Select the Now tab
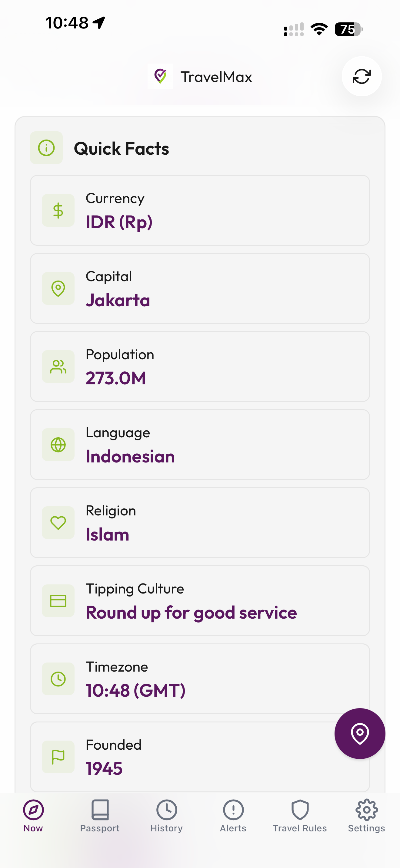 (33, 815)
